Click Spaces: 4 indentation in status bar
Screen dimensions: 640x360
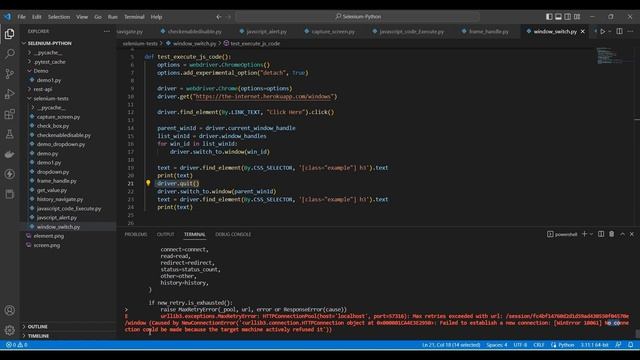click(x=496, y=345)
